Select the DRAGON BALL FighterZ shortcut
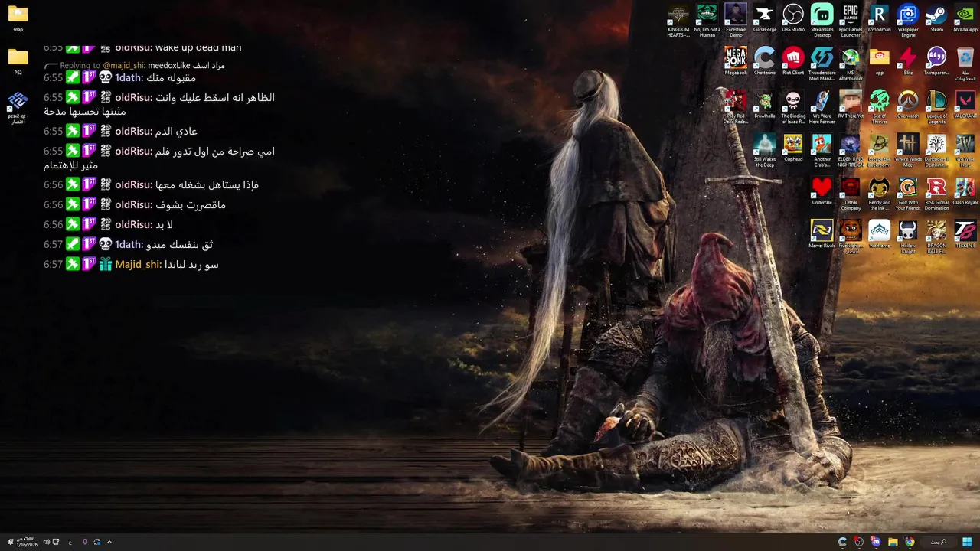Image resolution: width=980 pixels, height=551 pixels. (936, 235)
